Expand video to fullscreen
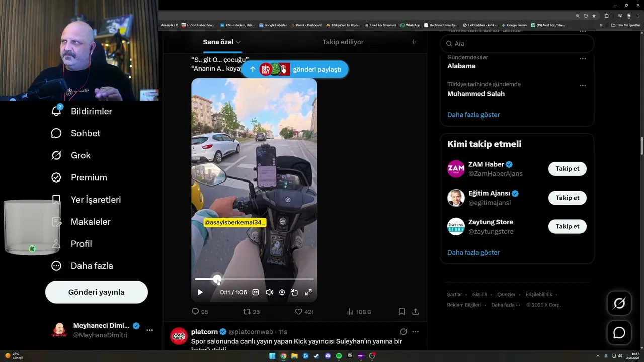Viewport: 644px width, 362px height. pyautogui.click(x=308, y=292)
